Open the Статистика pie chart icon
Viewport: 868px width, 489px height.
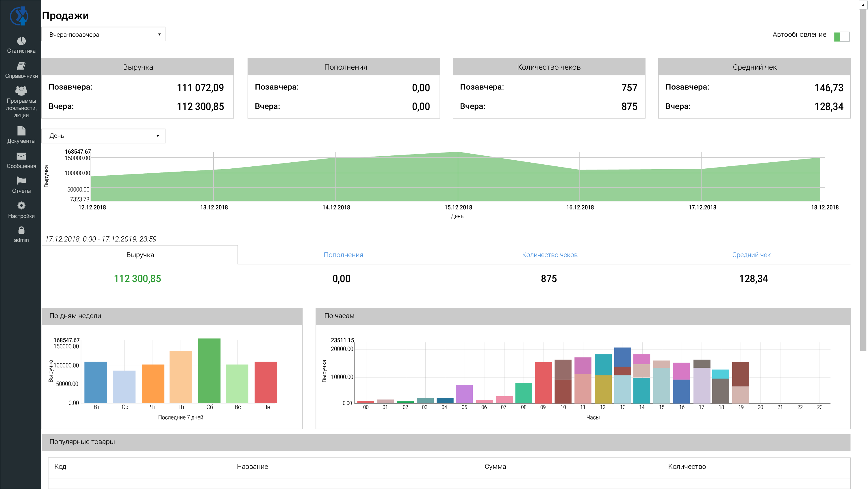point(21,41)
